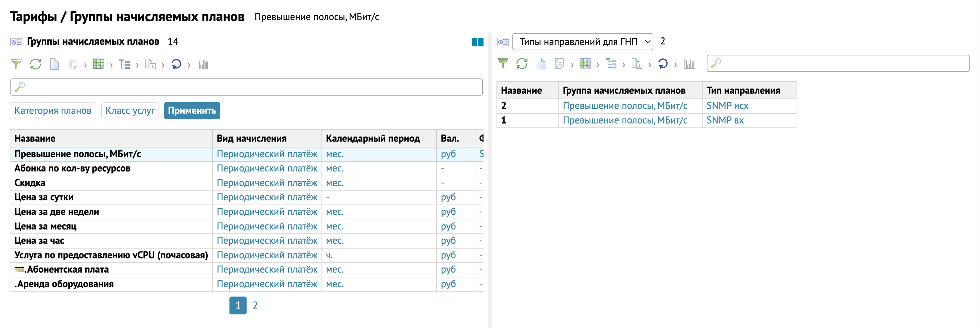Screen dimensions: 980x328
Task: Click the green filter funnel in left panel
Action: pos(16,64)
